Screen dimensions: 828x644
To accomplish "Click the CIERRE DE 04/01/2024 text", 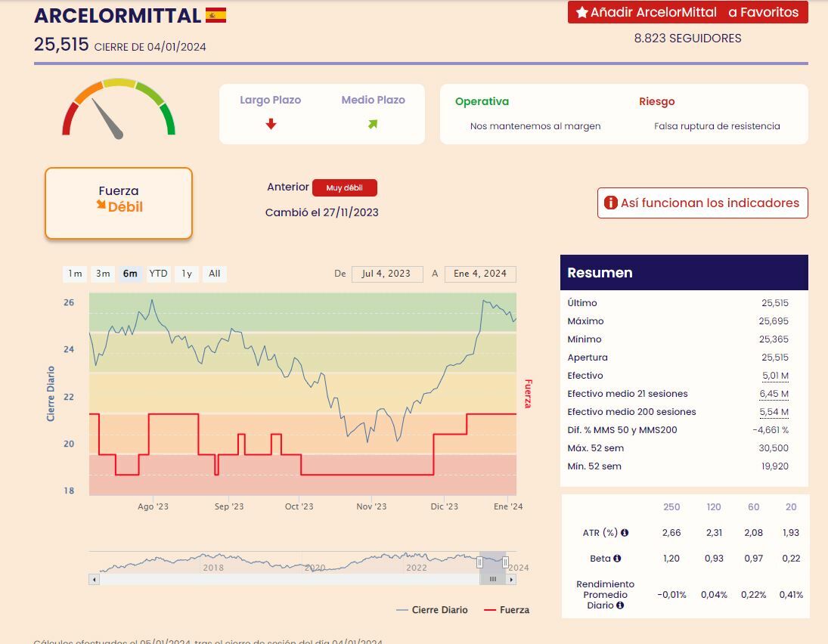I will point(150,47).
